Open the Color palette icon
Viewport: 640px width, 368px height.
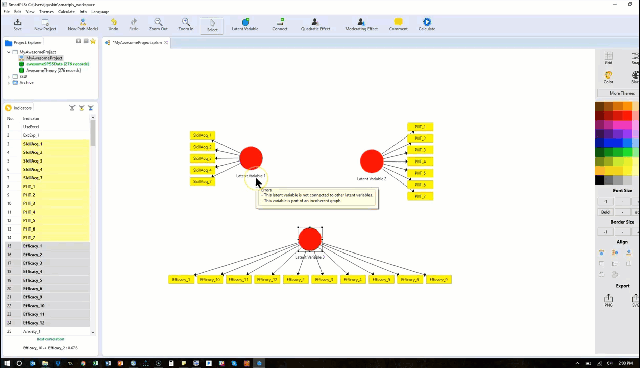coord(609,76)
